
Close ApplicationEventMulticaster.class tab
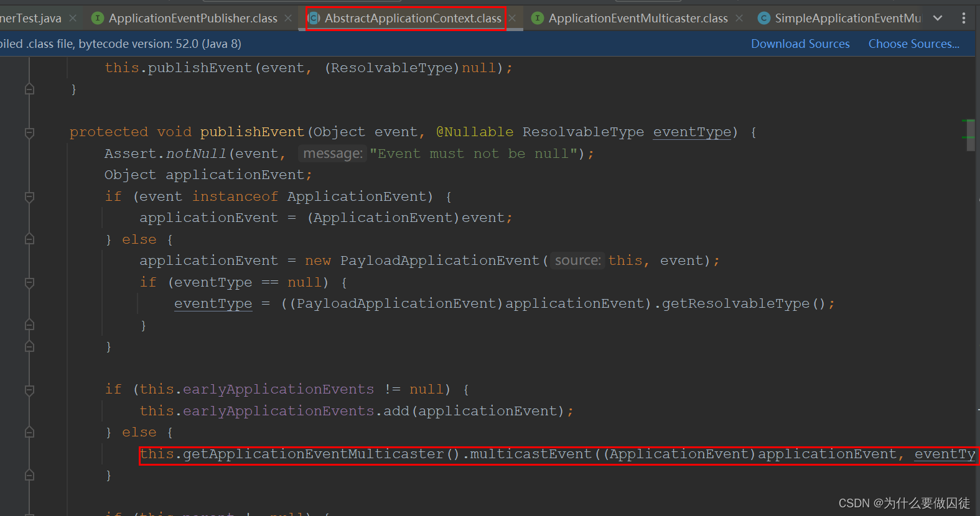(739, 18)
